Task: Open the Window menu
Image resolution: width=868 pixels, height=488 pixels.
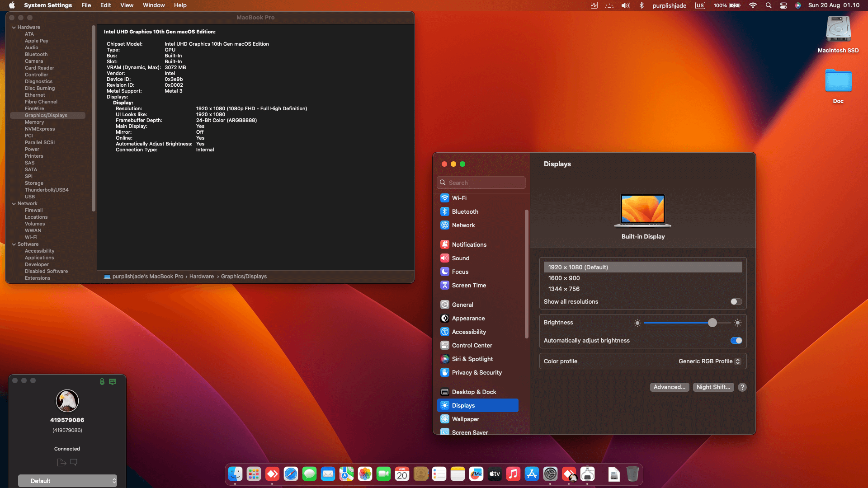Action: point(154,5)
